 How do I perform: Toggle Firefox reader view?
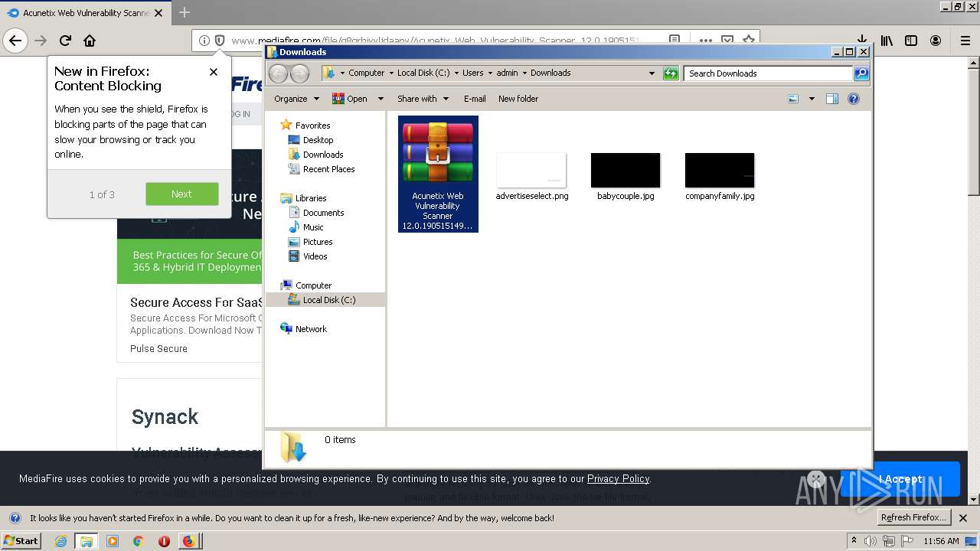(674, 41)
